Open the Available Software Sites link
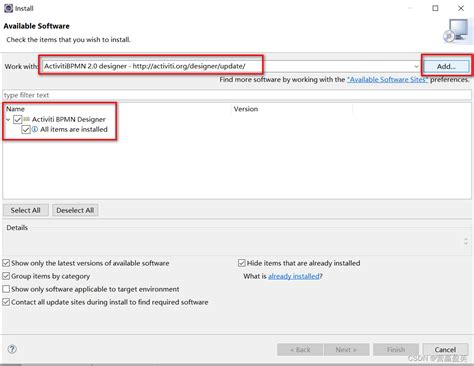 387,80
